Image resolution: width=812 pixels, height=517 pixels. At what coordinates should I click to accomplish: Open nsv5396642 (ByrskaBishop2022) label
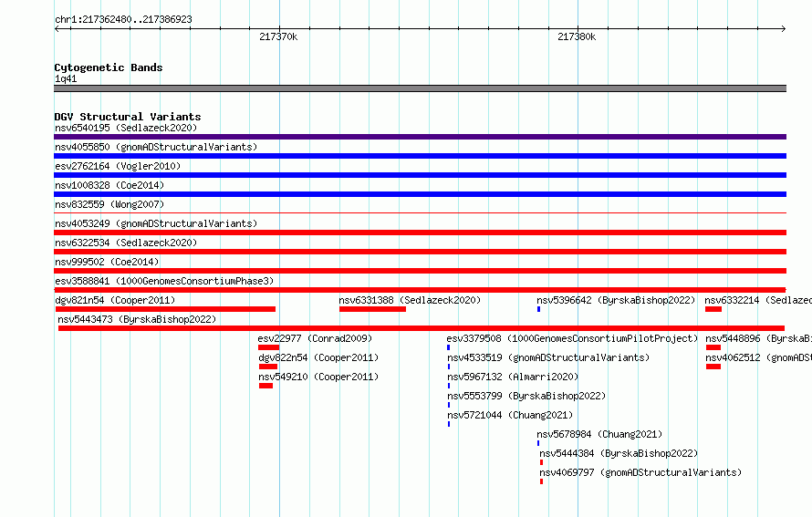616,300
